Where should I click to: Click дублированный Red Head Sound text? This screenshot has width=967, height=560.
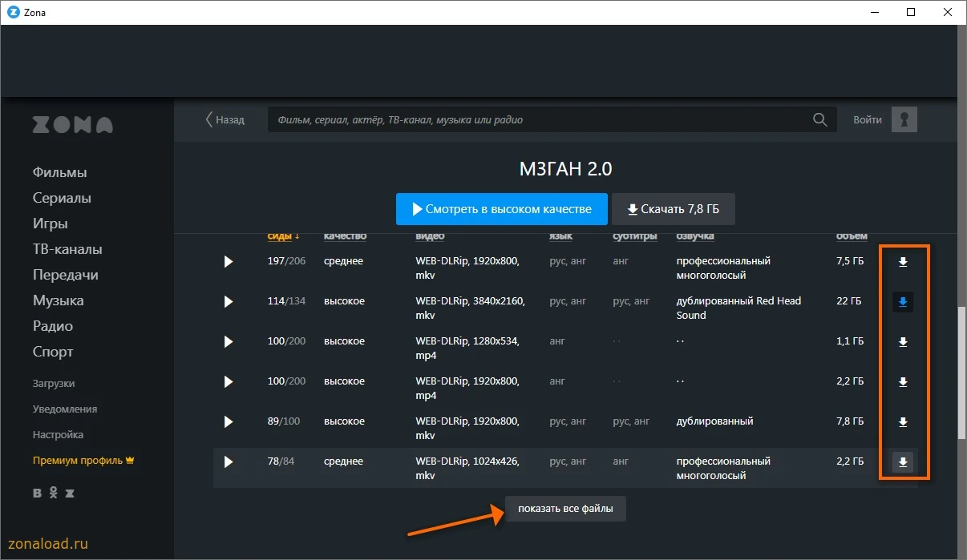point(738,308)
